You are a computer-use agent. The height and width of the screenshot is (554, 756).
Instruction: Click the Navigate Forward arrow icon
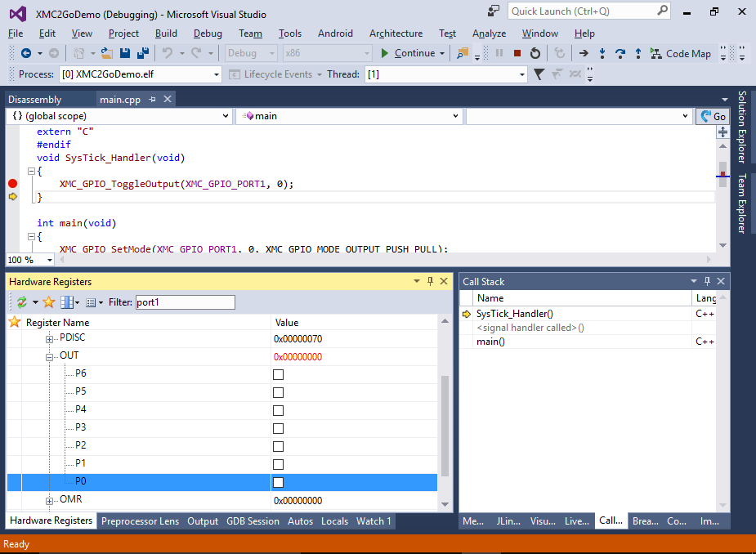click(54, 53)
